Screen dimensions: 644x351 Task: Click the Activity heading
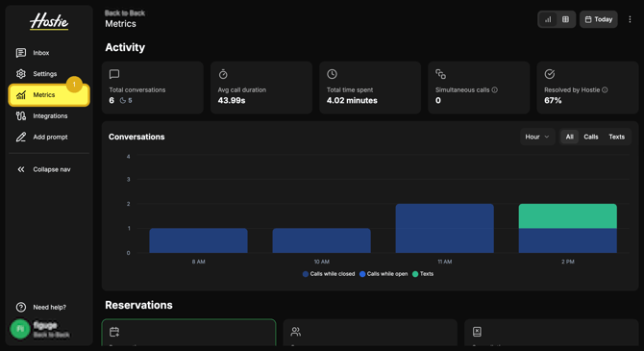coord(125,47)
